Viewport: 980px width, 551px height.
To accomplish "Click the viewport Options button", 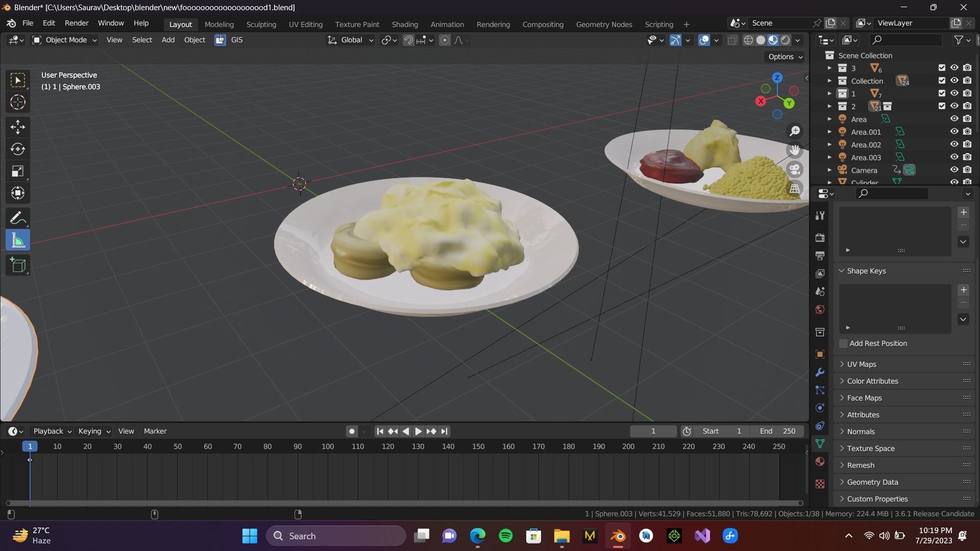I will (x=785, y=57).
